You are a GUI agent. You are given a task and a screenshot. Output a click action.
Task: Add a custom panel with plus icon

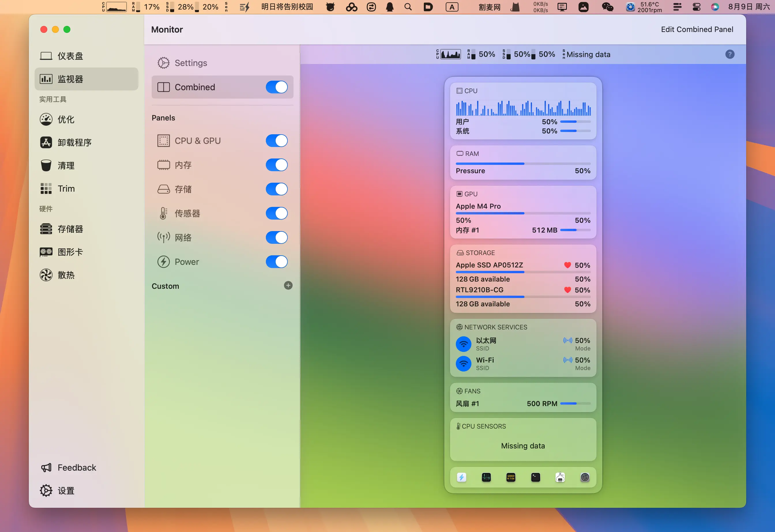pyautogui.click(x=288, y=285)
